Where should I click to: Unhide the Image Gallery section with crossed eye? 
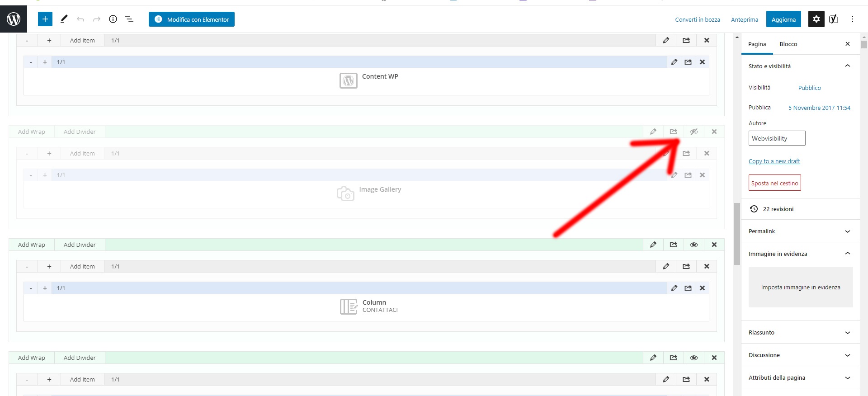tap(694, 132)
